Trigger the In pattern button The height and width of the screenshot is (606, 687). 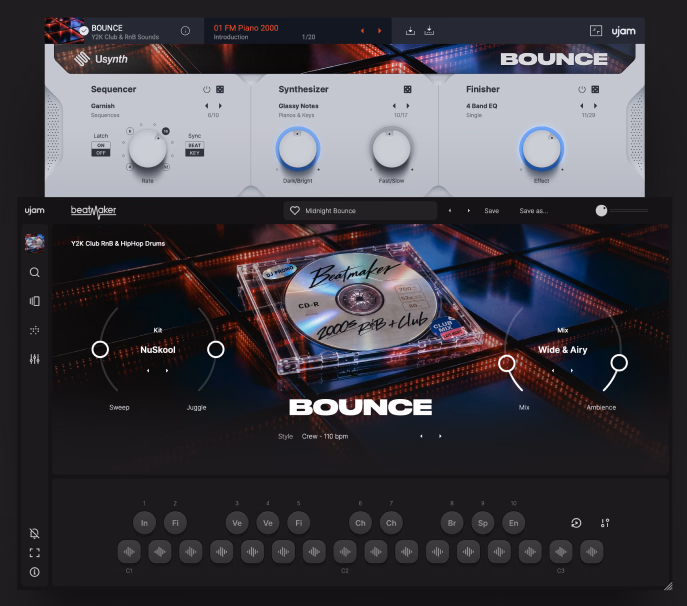pos(144,523)
